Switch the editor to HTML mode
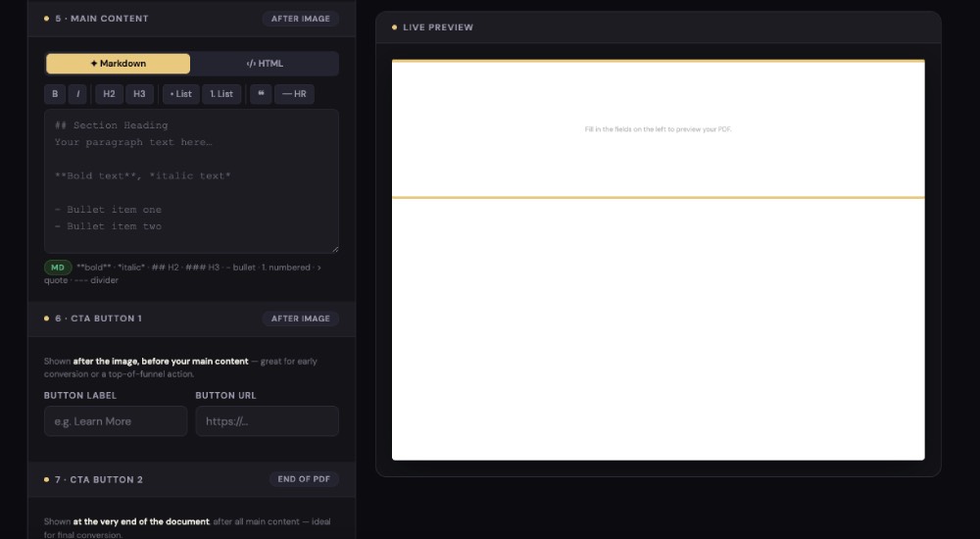Image resolution: width=980 pixels, height=539 pixels. pos(265,64)
